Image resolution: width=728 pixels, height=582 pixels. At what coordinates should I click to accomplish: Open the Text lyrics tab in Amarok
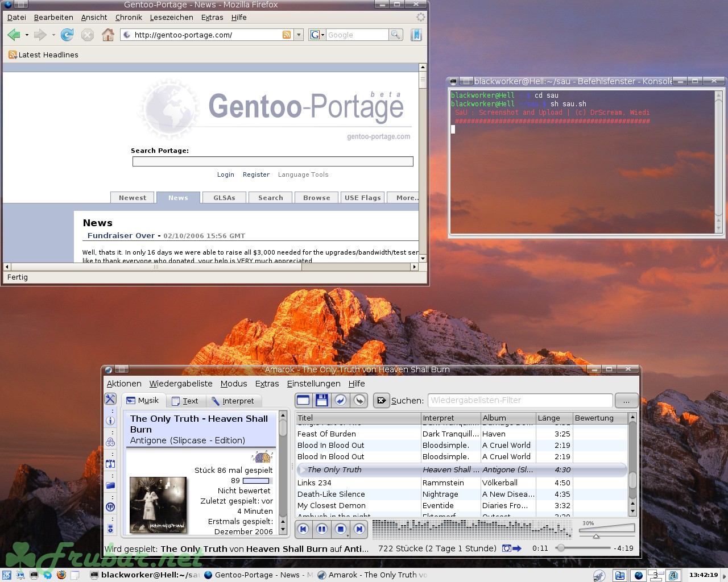click(x=185, y=401)
